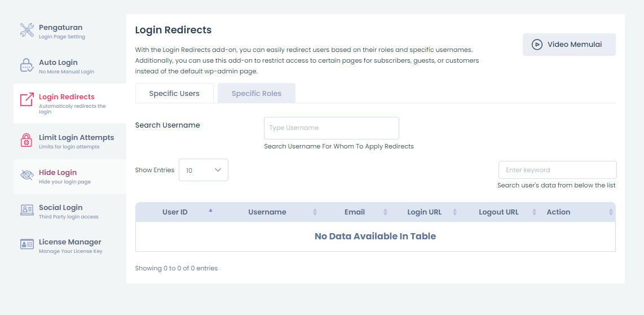
Task: Click the Limit Login Attempts lock icon
Action: [27, 140]
